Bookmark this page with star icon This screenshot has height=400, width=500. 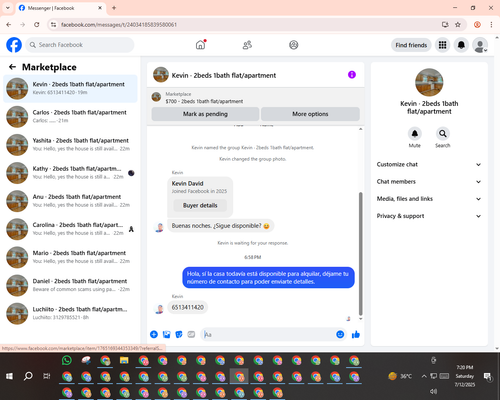click(458, 25)
